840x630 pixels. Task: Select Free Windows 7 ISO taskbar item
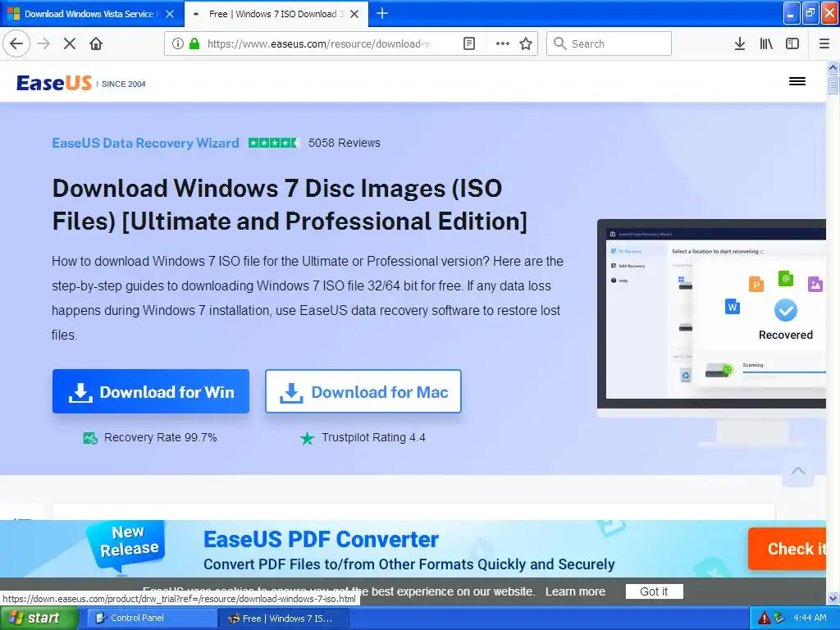point(284,619)
